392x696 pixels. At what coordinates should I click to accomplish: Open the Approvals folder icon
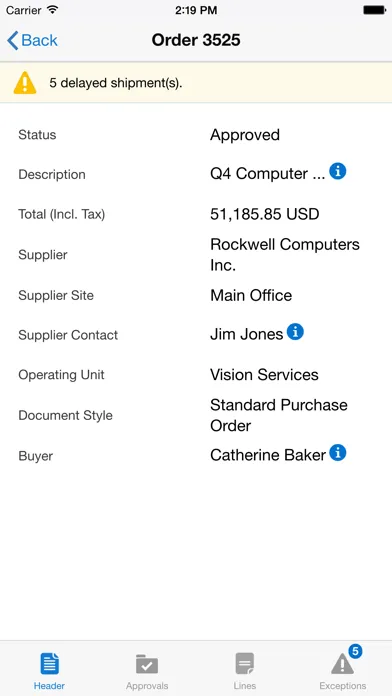147,664
